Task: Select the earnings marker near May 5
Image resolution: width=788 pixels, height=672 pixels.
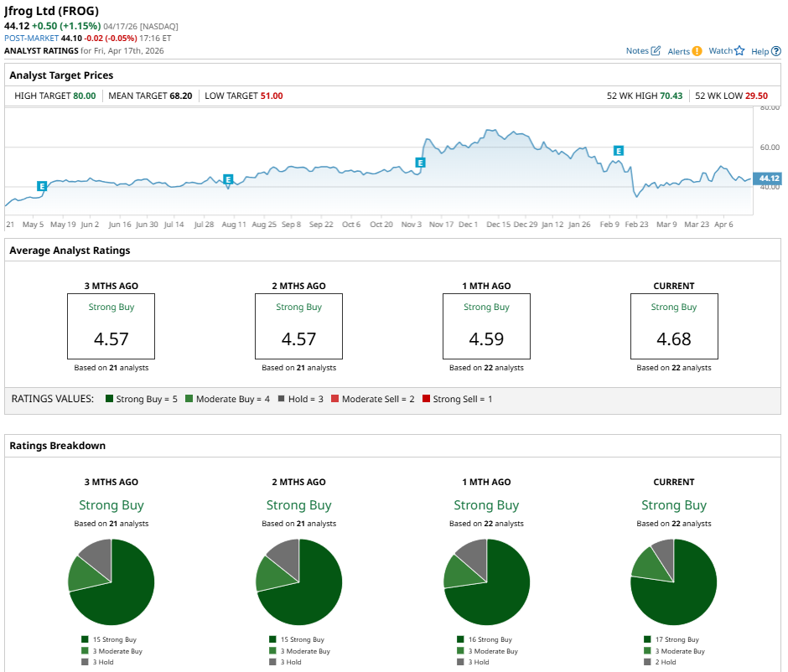Action: pos(41,185)
